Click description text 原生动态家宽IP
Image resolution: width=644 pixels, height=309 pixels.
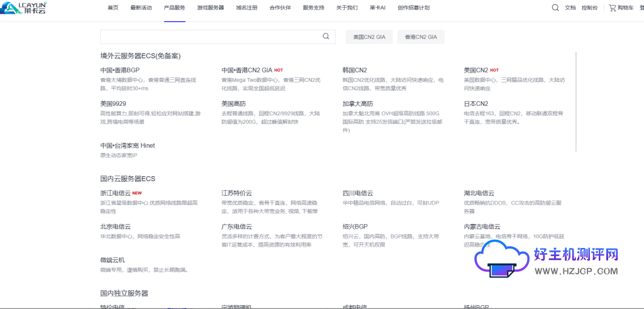click(x=119, y=155)
